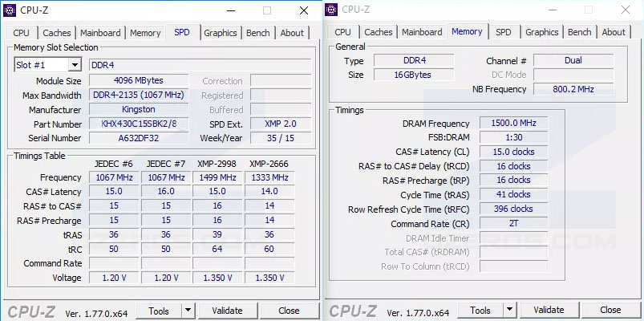Click the CPU-Z app icon in the Memory window title bar

(331, 10)
